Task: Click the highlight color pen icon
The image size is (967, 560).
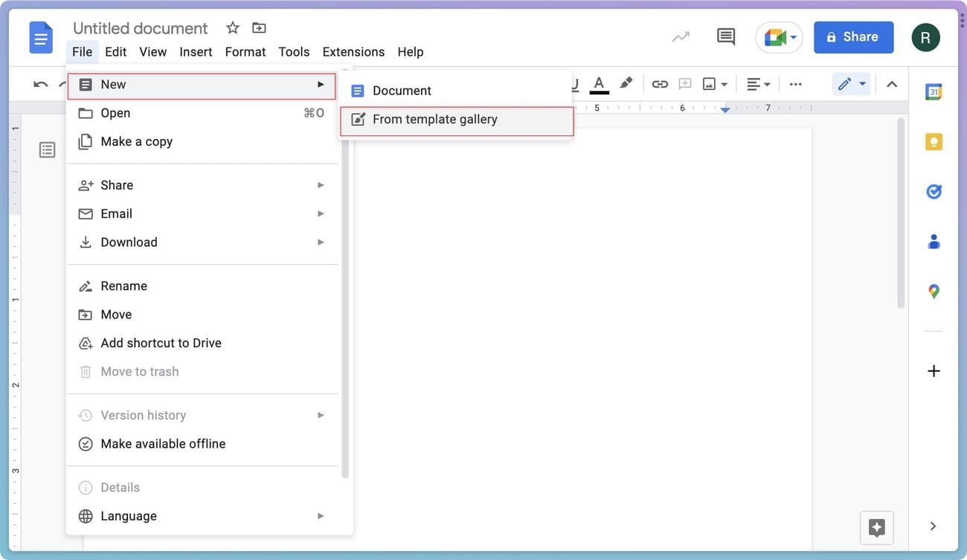Action: point(626,83)
